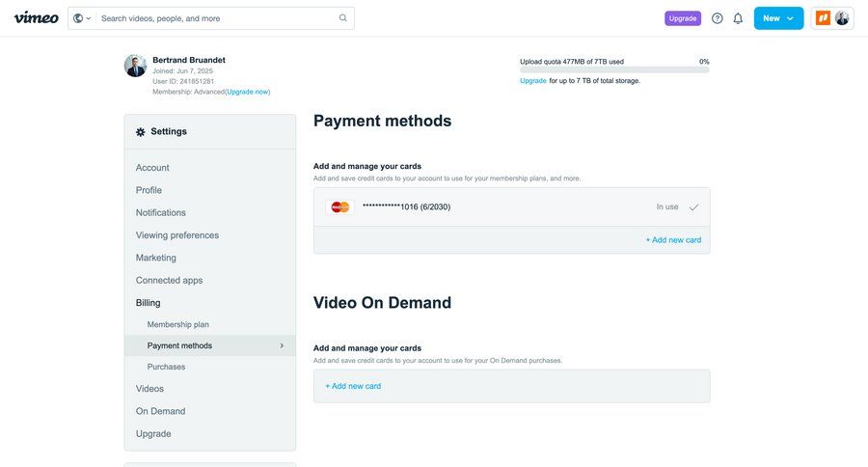Open Profile settings
The width and height of the screenshot is (868, 467).
pos(149,190)
